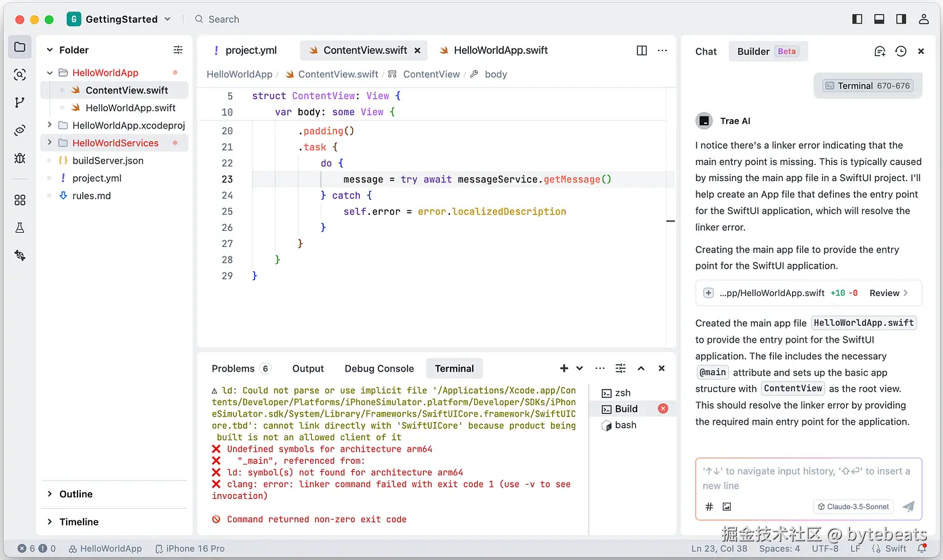Viewport: 943px width, 560px height.
Task: Start a new chat with the plus bubble icon
Action: (x=880, y=51)
